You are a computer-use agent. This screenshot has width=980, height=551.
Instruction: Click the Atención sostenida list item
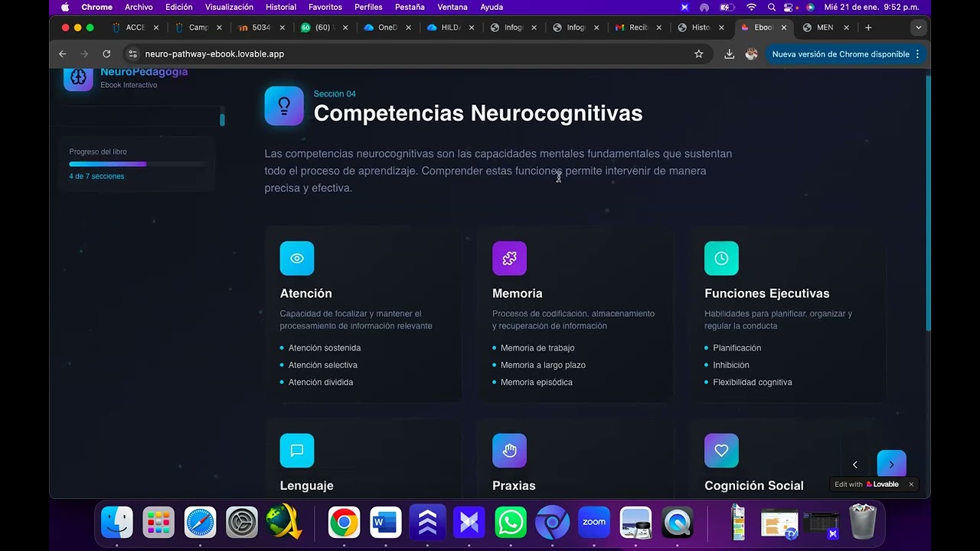pyautogui.click(x=325, y=348)
